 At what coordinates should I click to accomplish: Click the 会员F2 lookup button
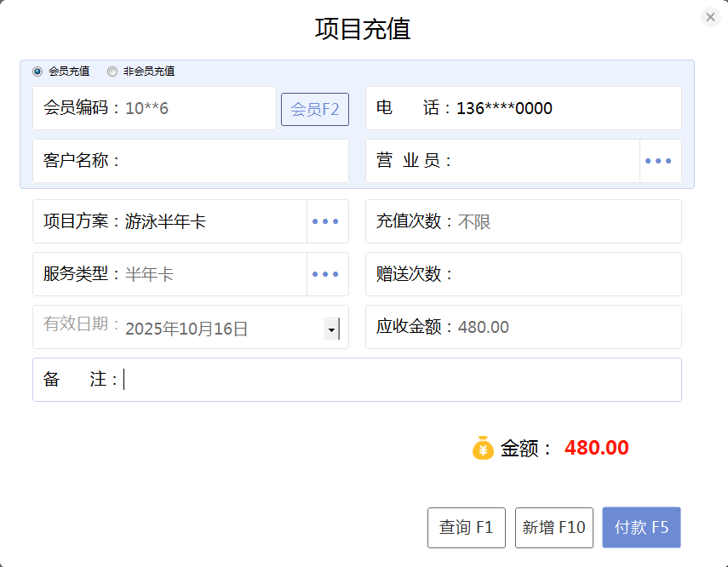pos(314,109)
